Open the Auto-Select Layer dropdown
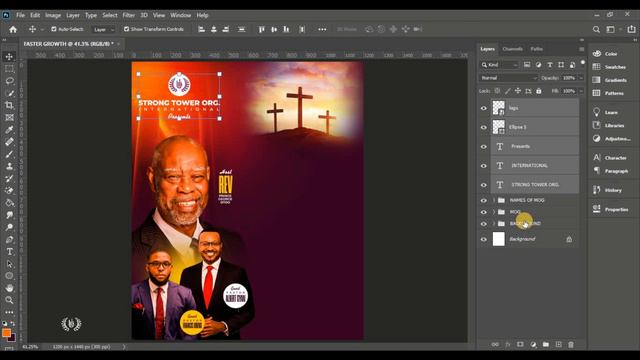Image resolution: width=640 pixels, height=360 pixels. (104, 29)
